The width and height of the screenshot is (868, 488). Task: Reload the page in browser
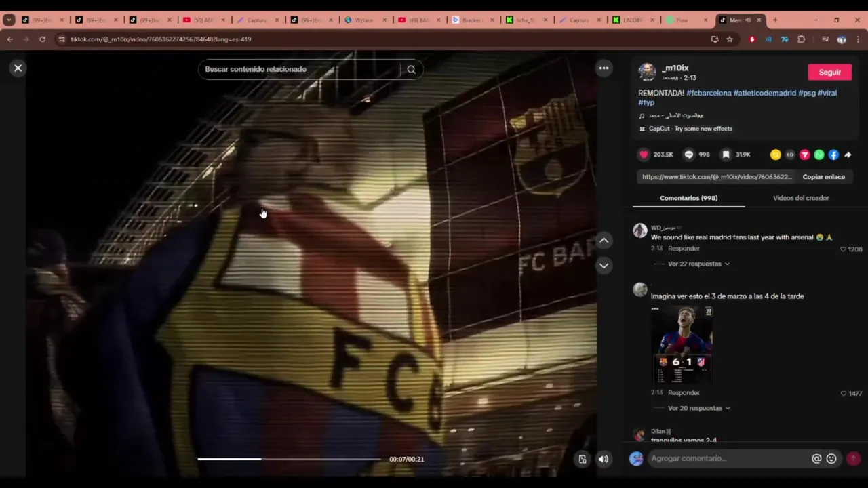(42, 39)
